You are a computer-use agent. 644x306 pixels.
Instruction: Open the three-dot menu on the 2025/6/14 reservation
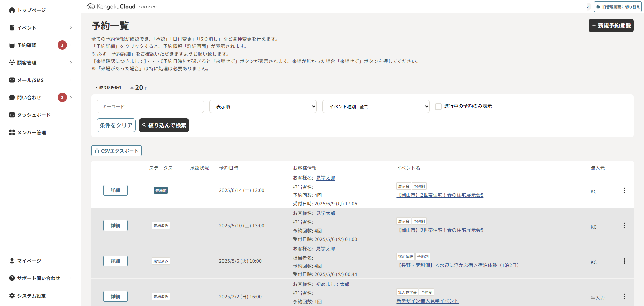(x=624, y=190)
